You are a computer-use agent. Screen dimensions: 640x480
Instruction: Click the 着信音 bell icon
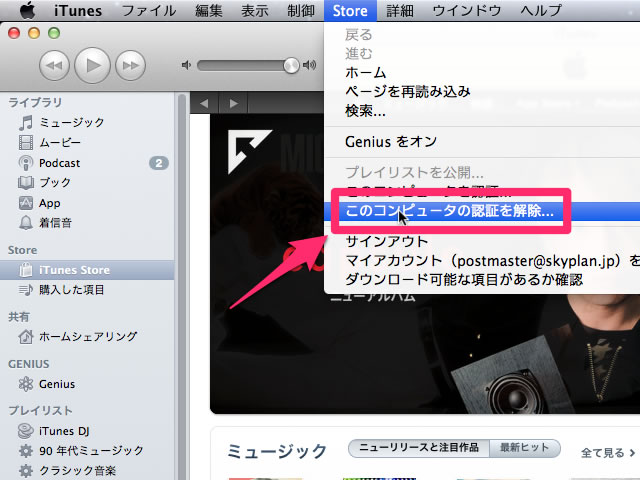pyautogui.click(x=26, y=223)
